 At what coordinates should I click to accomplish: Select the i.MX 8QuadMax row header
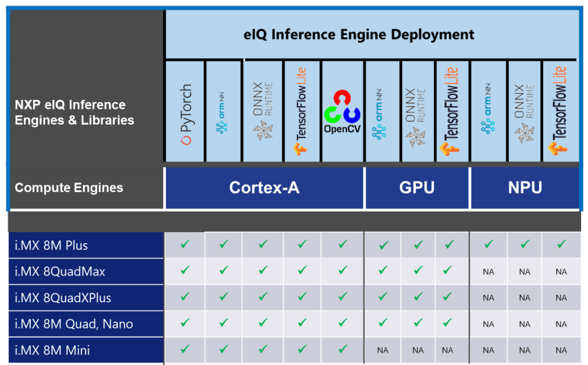(86, 271)
